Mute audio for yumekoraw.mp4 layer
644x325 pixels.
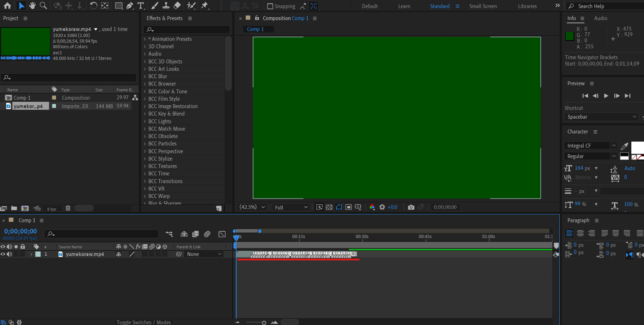(9, 254)
